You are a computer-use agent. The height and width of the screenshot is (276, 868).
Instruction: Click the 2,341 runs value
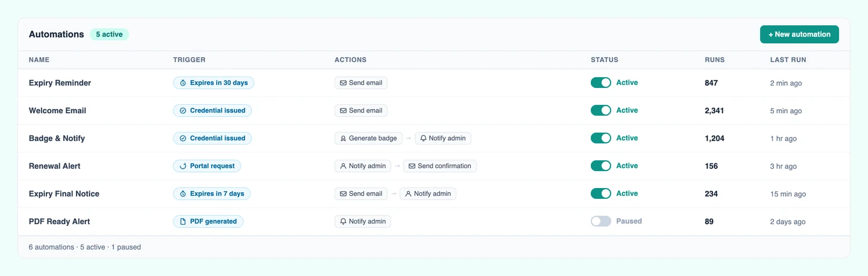coord(714,111)
